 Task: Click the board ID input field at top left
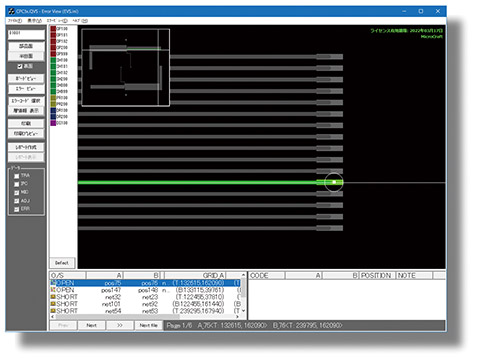click(27, 34)
